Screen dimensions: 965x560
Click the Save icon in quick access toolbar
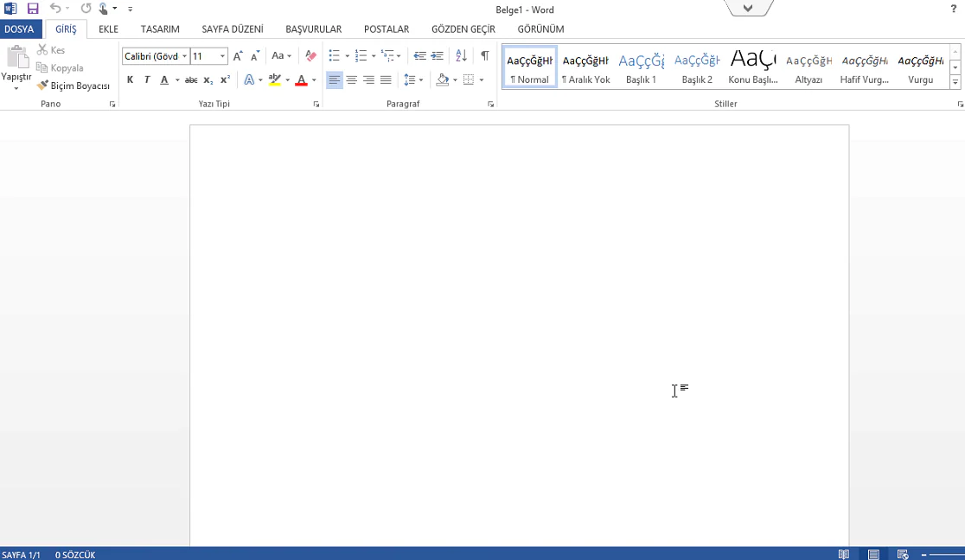[33, 9]
